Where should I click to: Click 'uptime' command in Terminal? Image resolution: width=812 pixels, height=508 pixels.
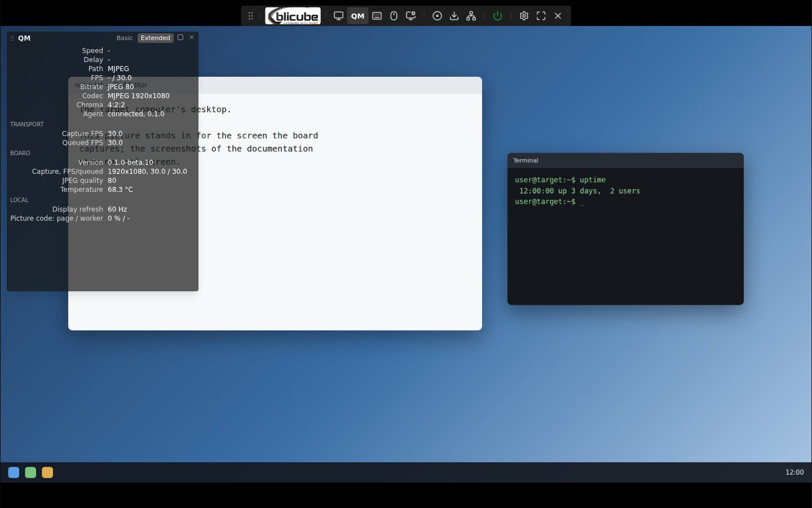point(593,180)
